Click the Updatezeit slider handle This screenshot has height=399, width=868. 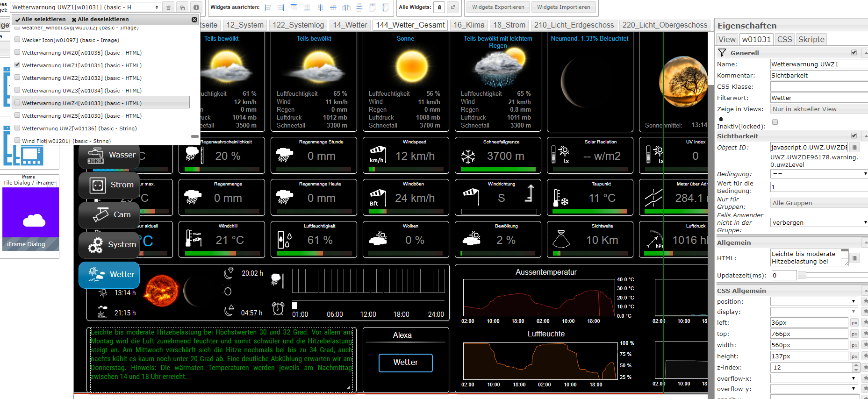tap(802, 276)
